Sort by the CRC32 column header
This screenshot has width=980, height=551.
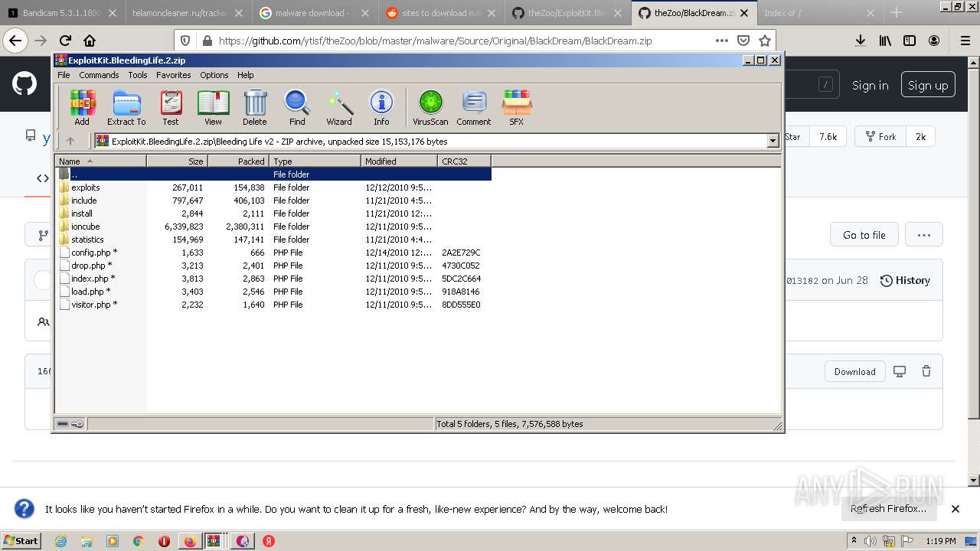click(x=464, y=161)
